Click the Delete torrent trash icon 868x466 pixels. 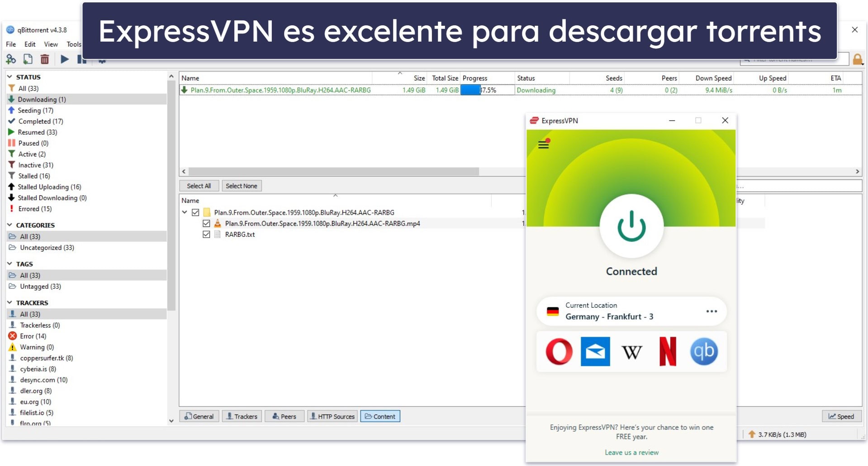[44, 59]
